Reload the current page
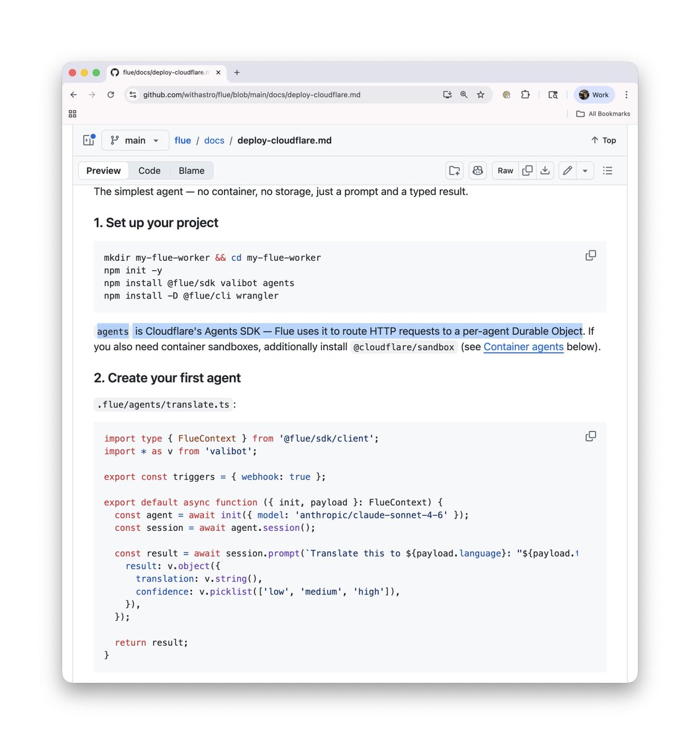Image resolution: width=700 pixels, height=745 pixels. 110,95
